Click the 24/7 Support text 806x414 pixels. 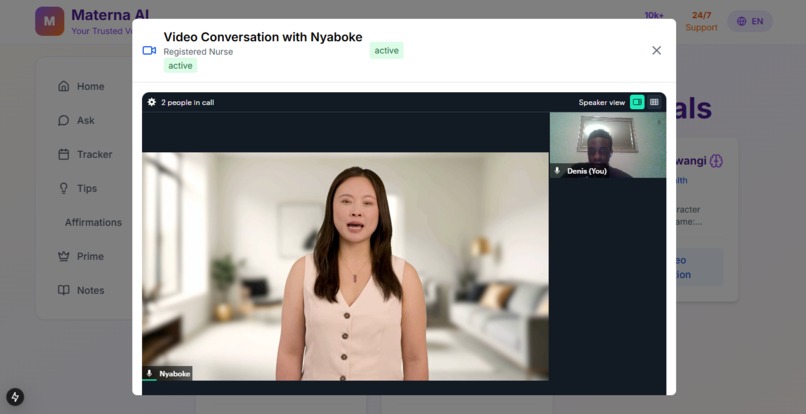click(701, 21)
